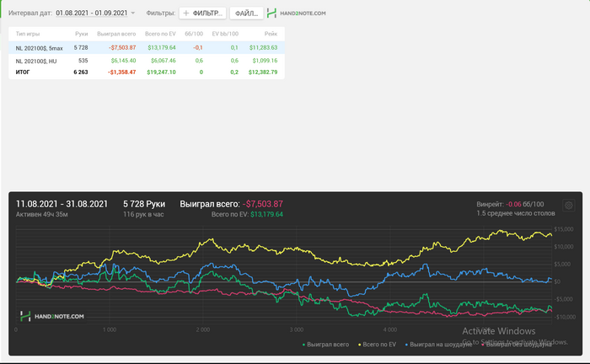
Task: Open the ФАЙЛ button
Action: point(246,13)
